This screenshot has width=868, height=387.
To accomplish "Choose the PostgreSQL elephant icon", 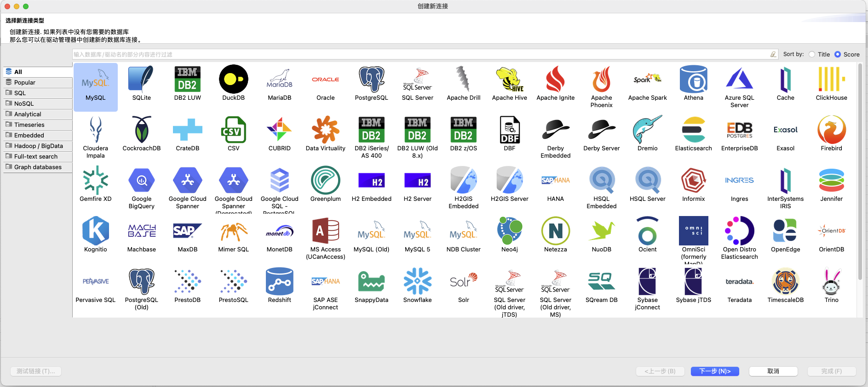I will click(x=372, y=80).
